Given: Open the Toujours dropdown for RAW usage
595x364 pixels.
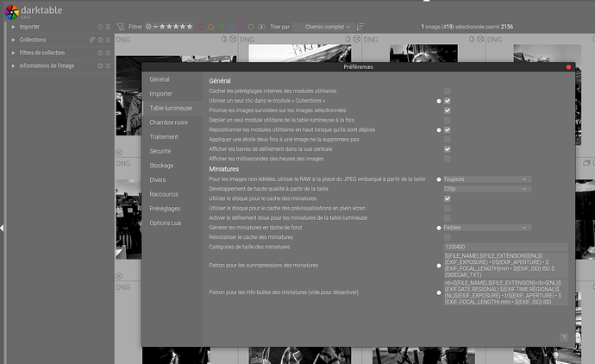Looking at the screenshot, I should [x=487, y=179].
